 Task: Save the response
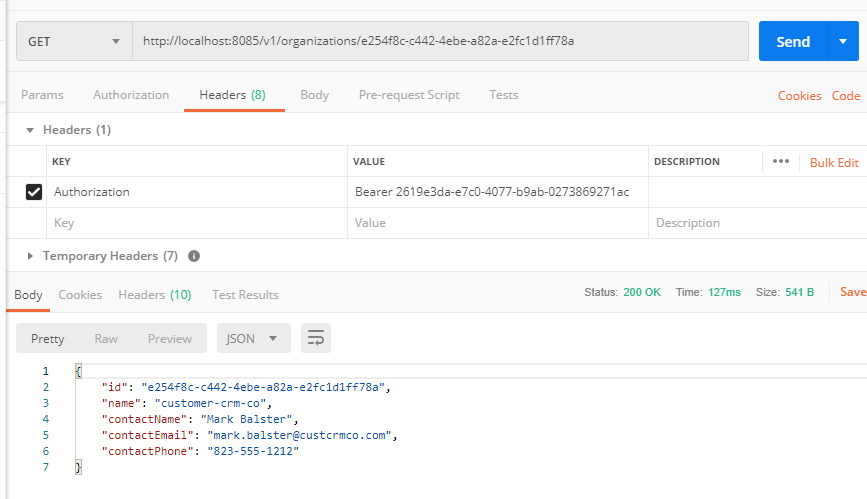pos(853,292)
